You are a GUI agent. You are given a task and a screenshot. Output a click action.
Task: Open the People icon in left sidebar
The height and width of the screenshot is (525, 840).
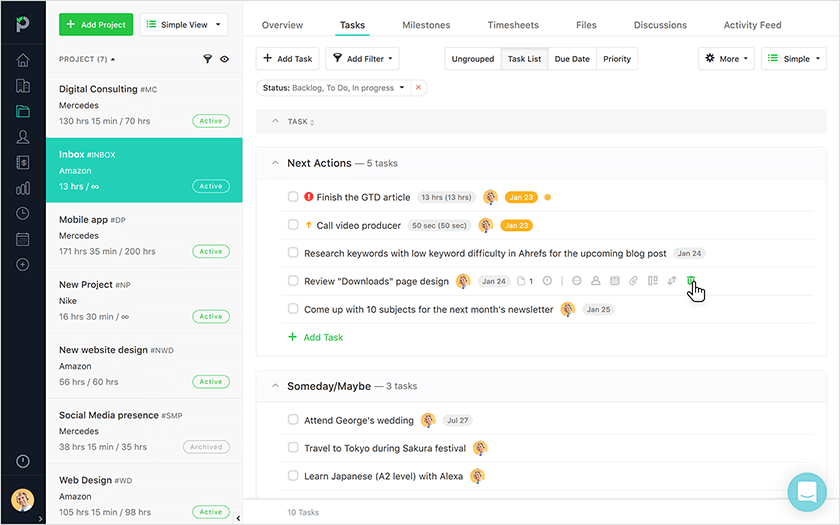22,137
